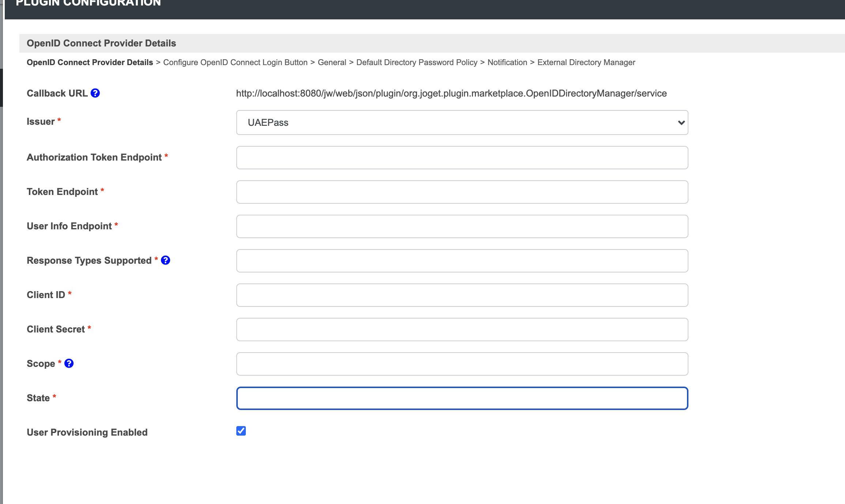Viewport: 845px width, 504px height.
Task: Click into the Client Secret field
Action: [x=462, y=330]
